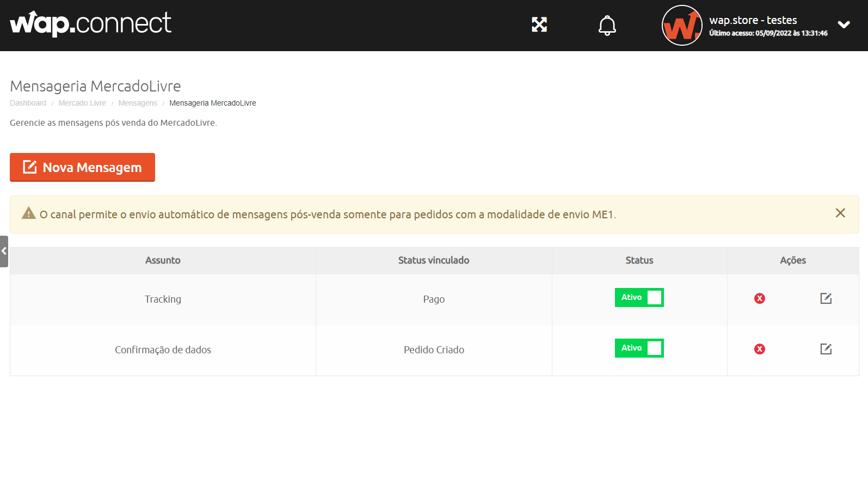
Task: Open the Mercado Livre breadcrumb link
Action: pyautogui.click(x=82, y=103)
